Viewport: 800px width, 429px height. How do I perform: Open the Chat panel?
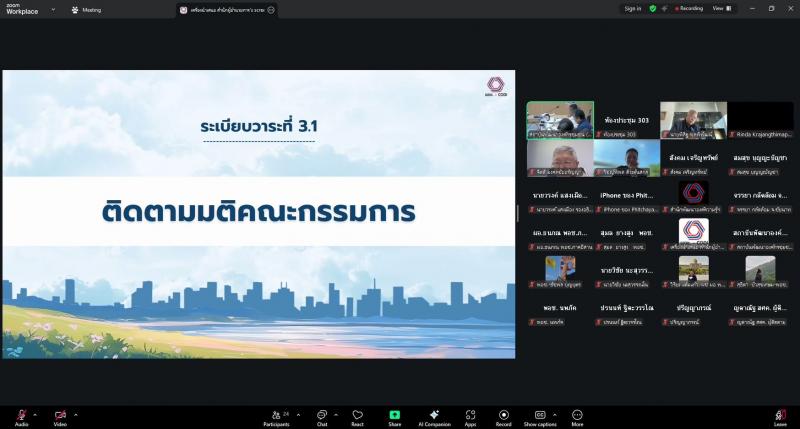[x=322, y=418]
